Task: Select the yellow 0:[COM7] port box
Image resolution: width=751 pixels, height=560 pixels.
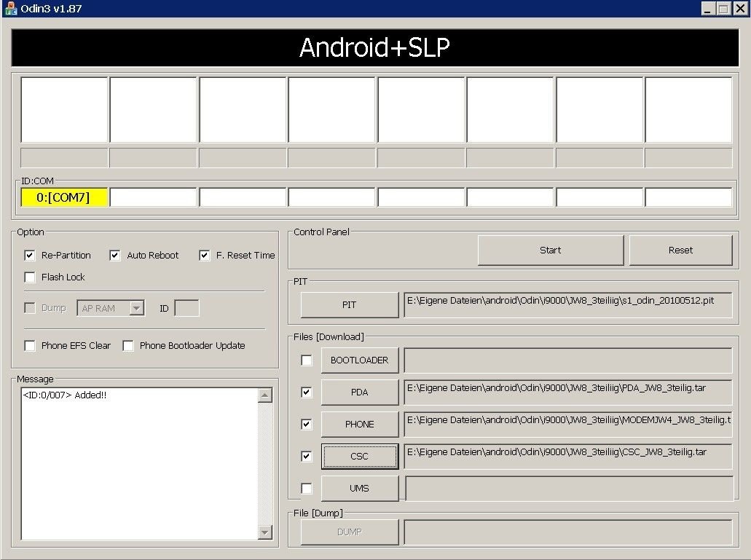Action: [x=63, y=197]
